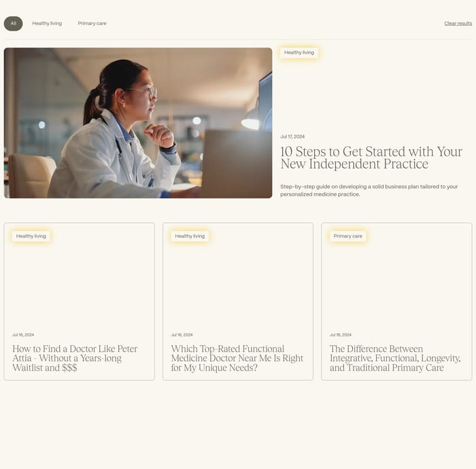476x469 pixels.
Task: Click the date on the Functional Medicine card
Action: (182, 335)
